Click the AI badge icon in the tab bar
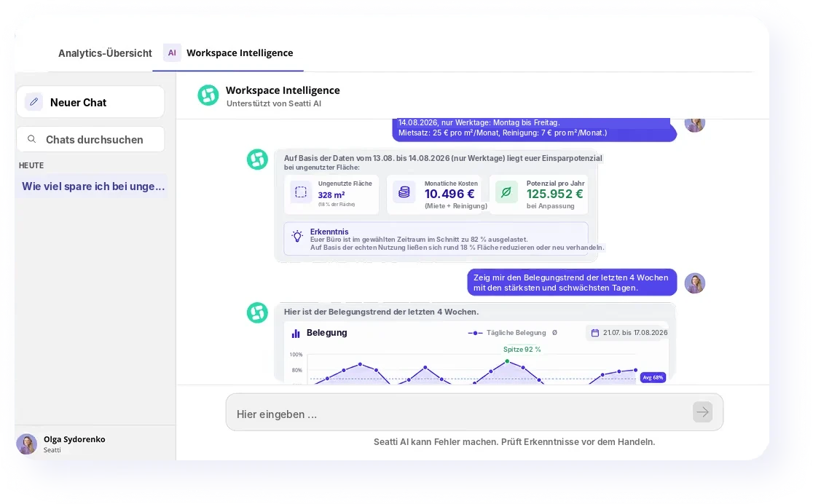 [x=172, y=53]
